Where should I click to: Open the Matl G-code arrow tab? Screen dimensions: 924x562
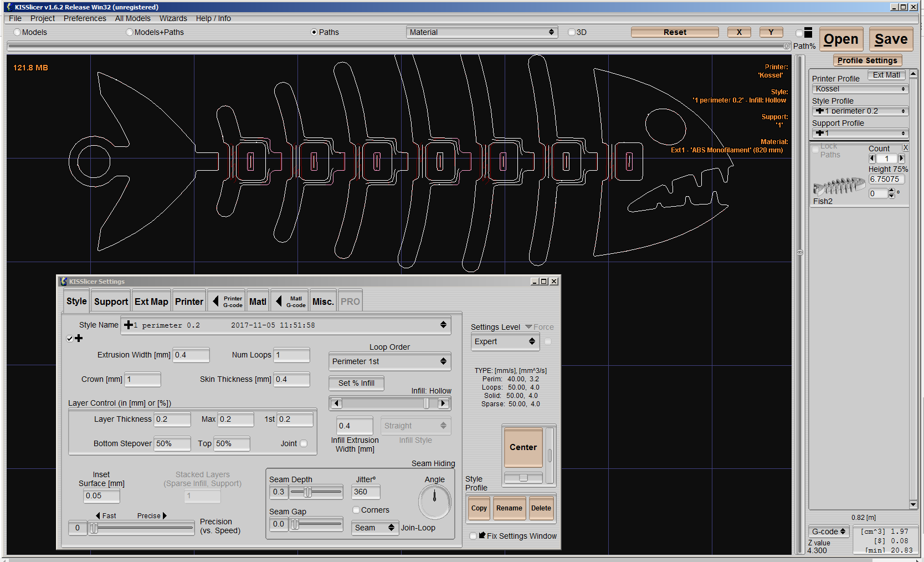click(290, 302)
